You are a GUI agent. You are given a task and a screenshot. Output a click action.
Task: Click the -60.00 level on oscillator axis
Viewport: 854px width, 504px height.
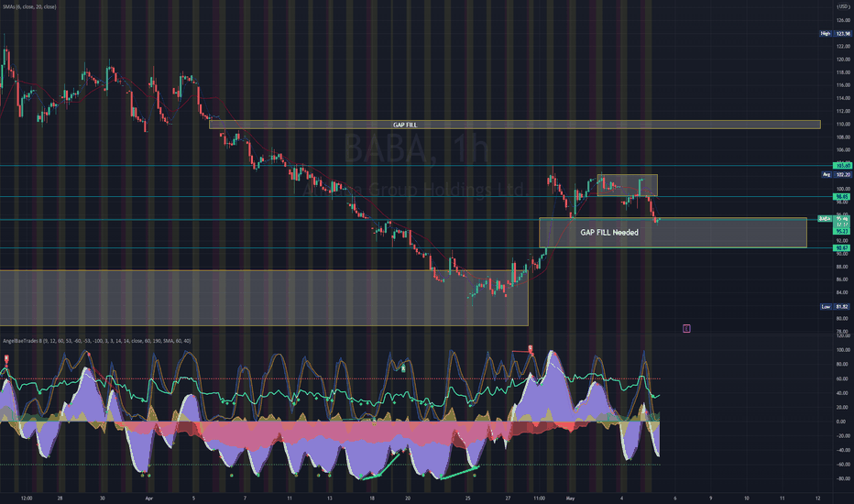(842, 465)
